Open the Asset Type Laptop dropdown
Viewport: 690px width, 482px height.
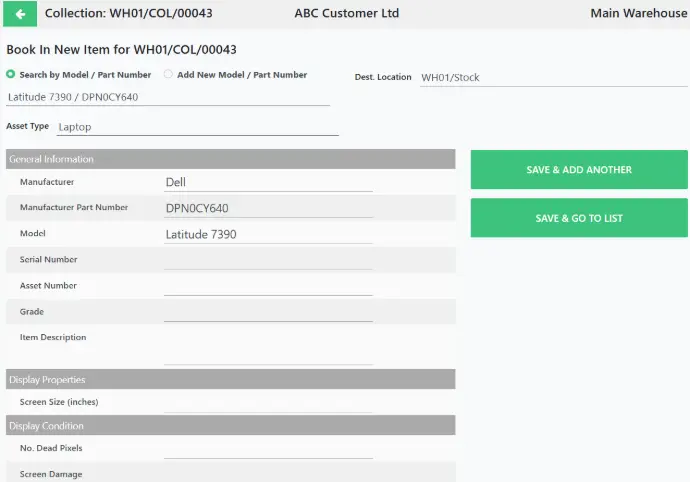click(x=198, y=127)
